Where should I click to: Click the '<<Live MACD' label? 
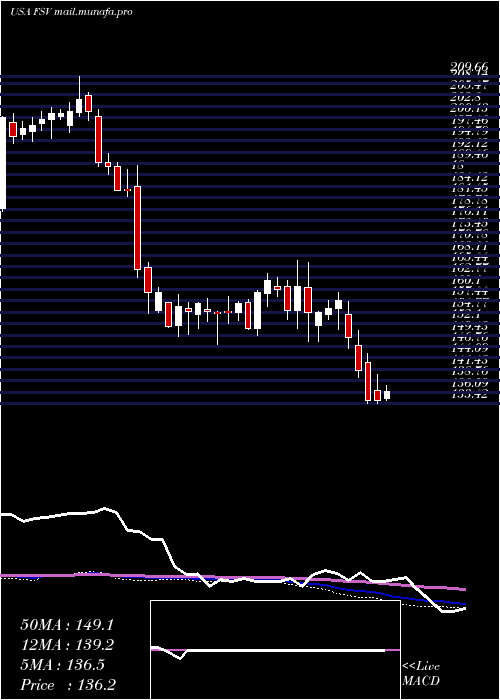click(x=421, y=674)
